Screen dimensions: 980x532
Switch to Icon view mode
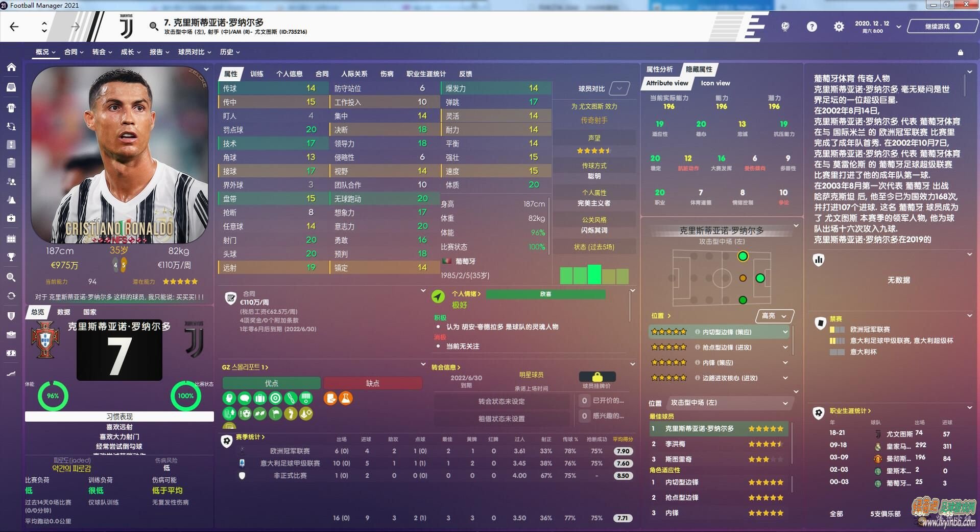pyautogui.click(x=715, y=83)
